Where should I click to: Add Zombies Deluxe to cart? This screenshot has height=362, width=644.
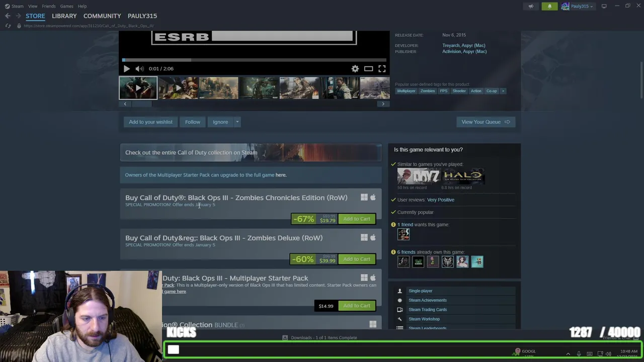coord(357,259)
